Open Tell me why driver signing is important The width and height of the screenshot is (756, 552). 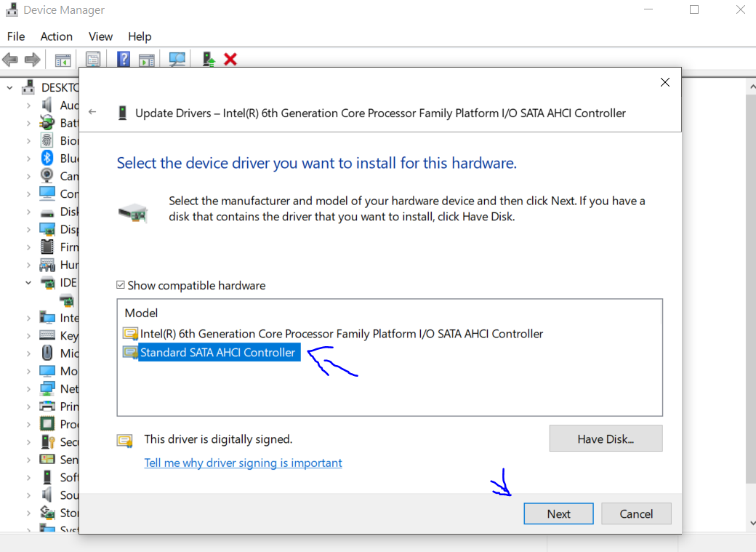[x=243, y=463]
